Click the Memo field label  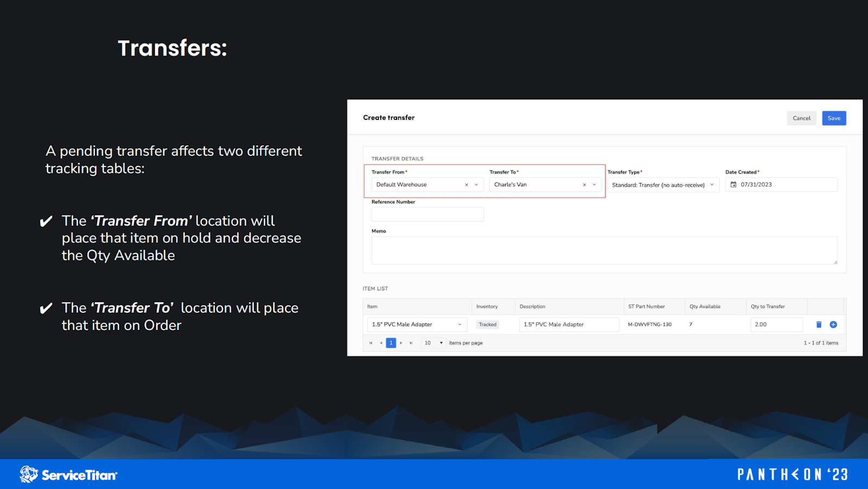click(x=379, y=231)
